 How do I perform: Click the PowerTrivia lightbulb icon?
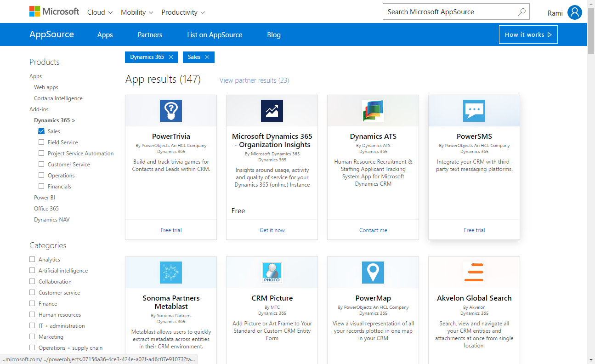[x=171, y=111]
